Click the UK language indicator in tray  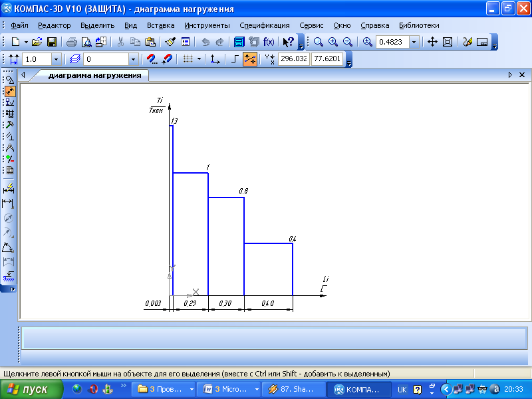point(402,390)
